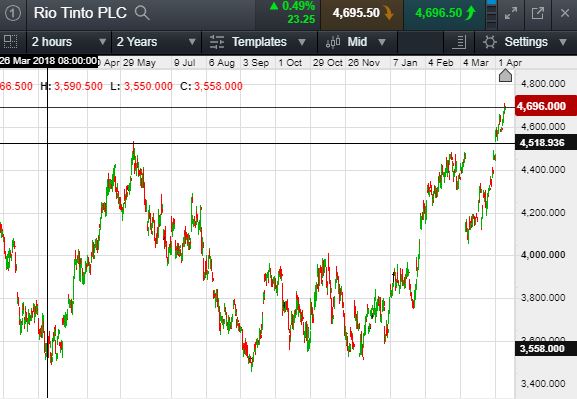
Task: Expand the 2 Years range dropdown
Action: coord(156,42)
